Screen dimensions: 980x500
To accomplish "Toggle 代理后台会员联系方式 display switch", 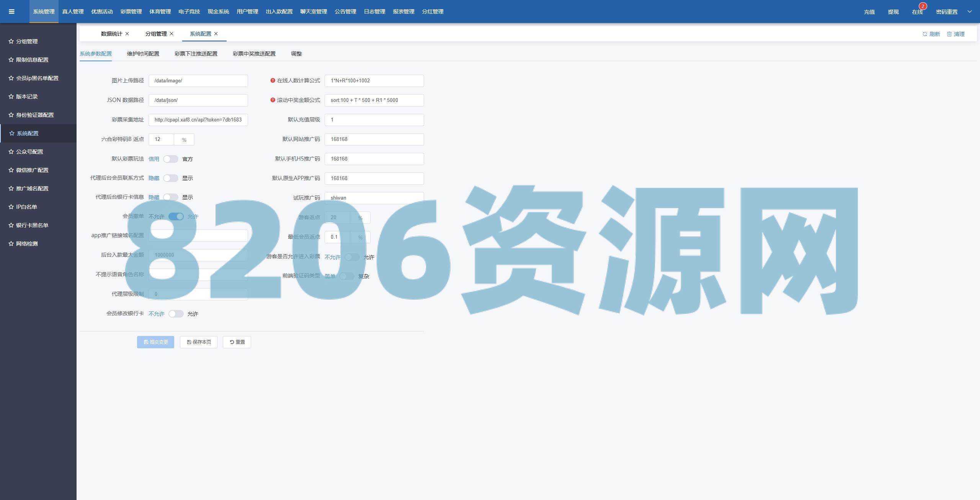I will pos(171,178).
